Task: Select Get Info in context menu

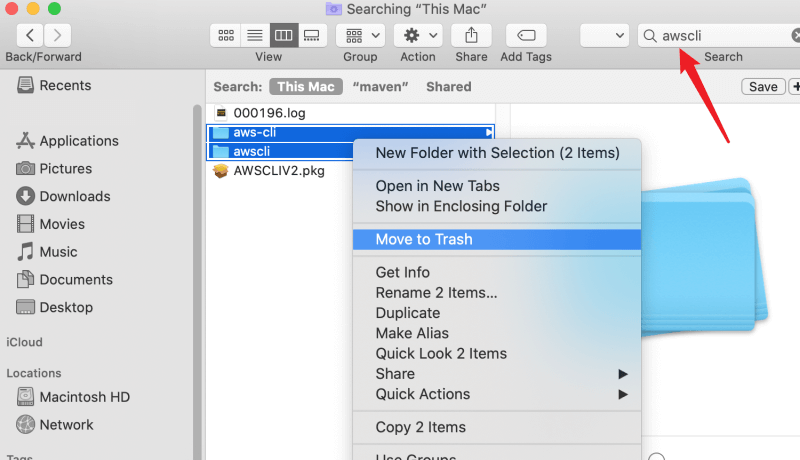Action: (x=402, y=272)
